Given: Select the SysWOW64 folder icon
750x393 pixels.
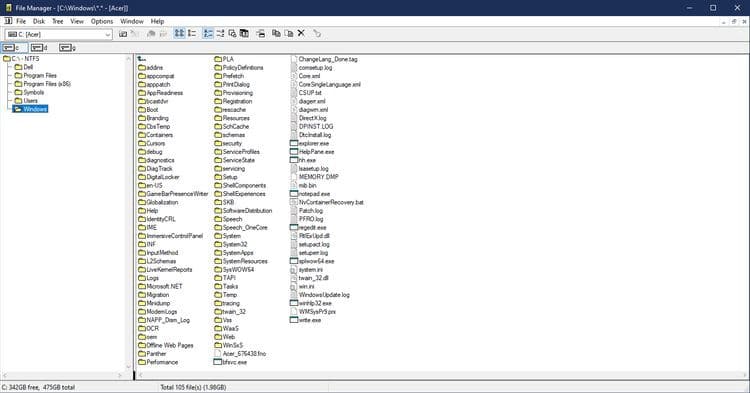Looking at the screenshot, I should pyautogui.click(x=218, y=270).
